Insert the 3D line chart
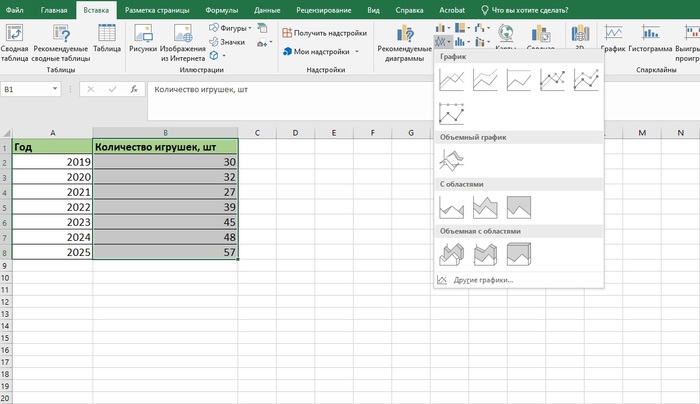Viewport: 700px width, 404px height. [452, 158]
